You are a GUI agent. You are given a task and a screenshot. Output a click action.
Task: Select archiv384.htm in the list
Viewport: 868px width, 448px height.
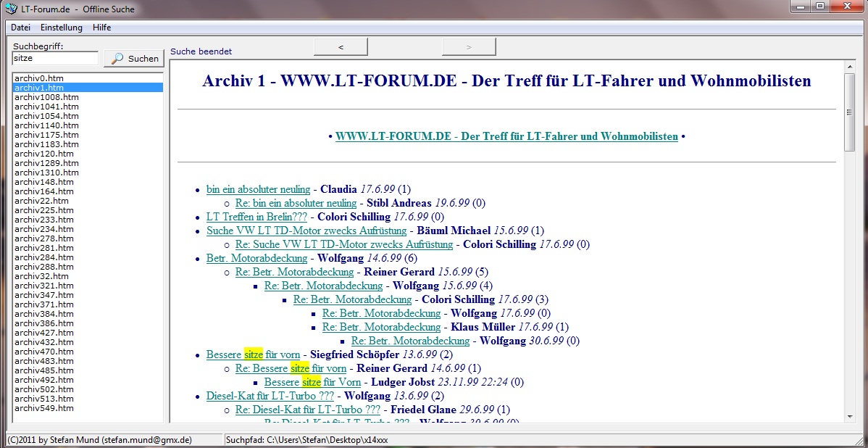88,313
